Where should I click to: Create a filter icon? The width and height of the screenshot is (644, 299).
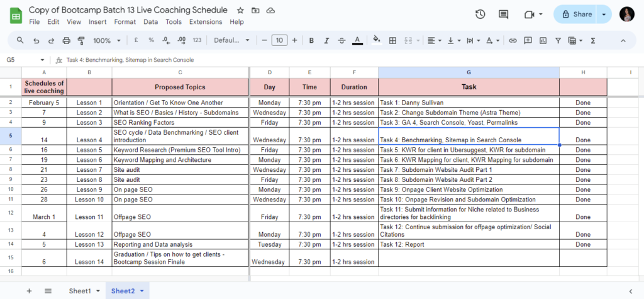(558, 40)
